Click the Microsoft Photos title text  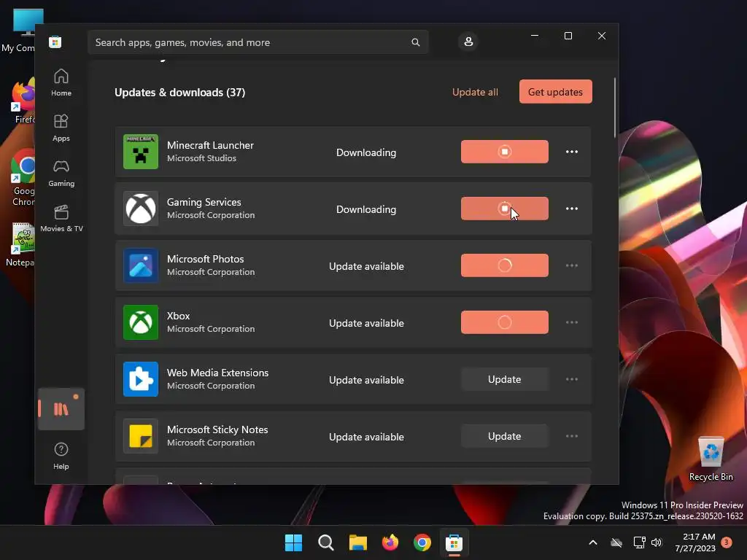point(205,259)
